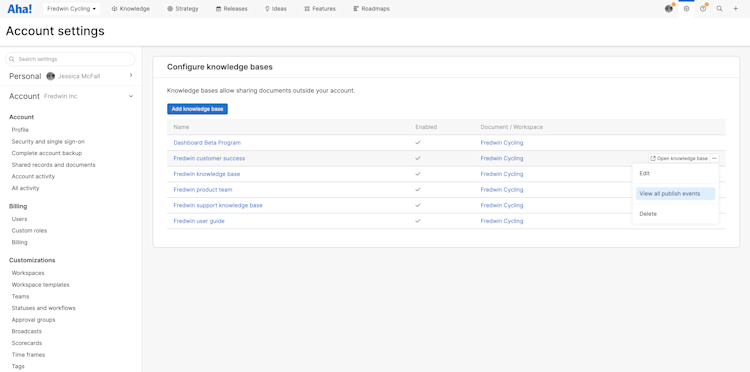
Task: Open Fredwin knowledge base link
Action: [207, 174]
